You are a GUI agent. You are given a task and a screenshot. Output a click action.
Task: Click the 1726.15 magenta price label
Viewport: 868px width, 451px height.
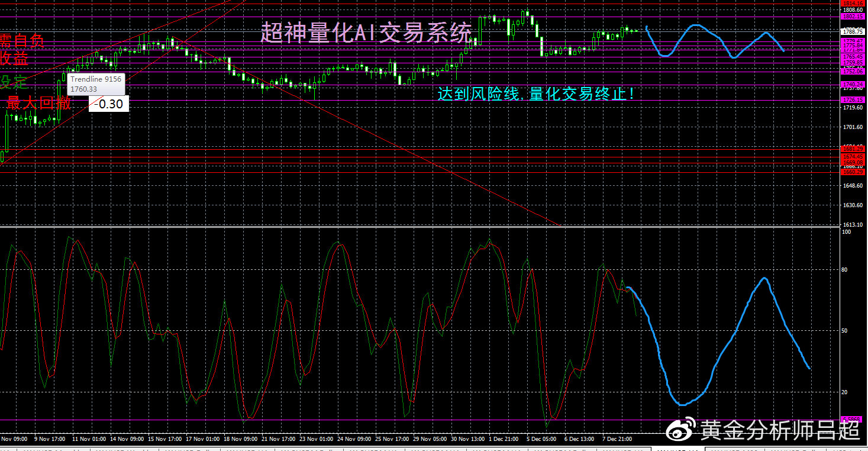[x=853, y=99]
